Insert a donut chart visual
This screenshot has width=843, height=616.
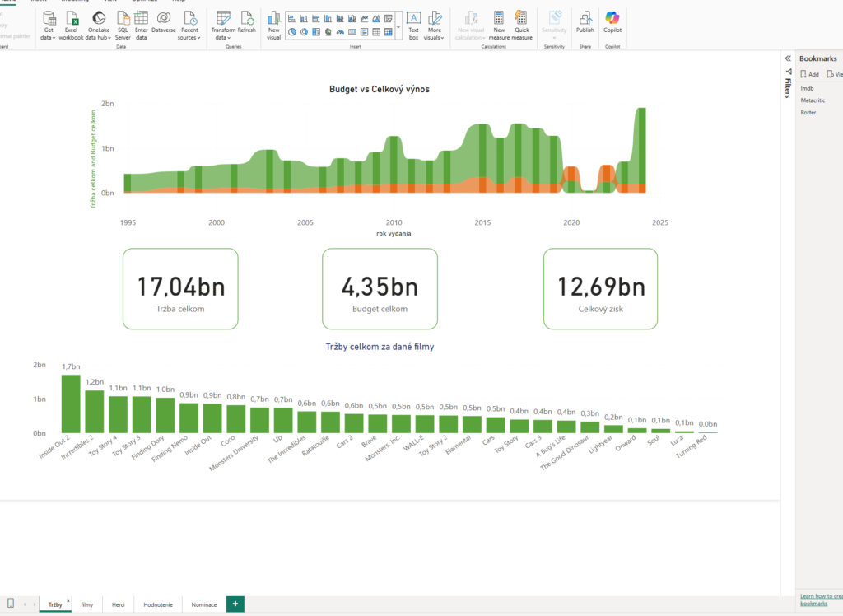[304, 32]
